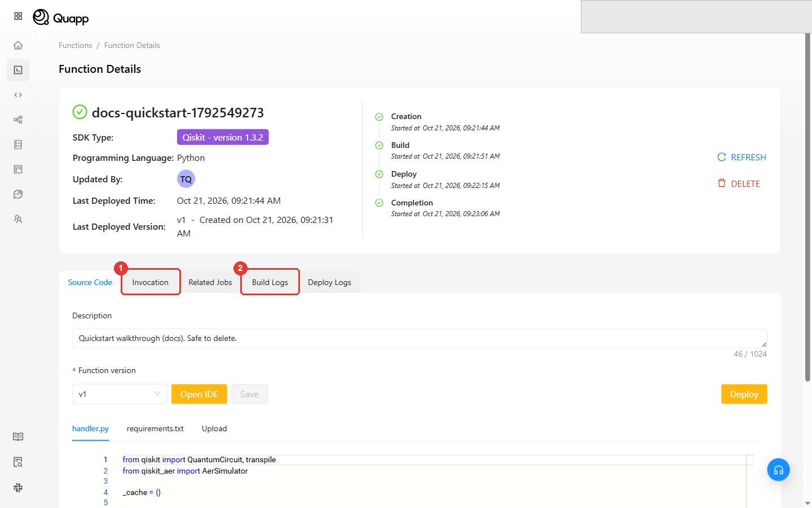The width and height of the screenshot is (812, 508).
Task: Open Slack icon in sidebar
Action: click(18, 488)
